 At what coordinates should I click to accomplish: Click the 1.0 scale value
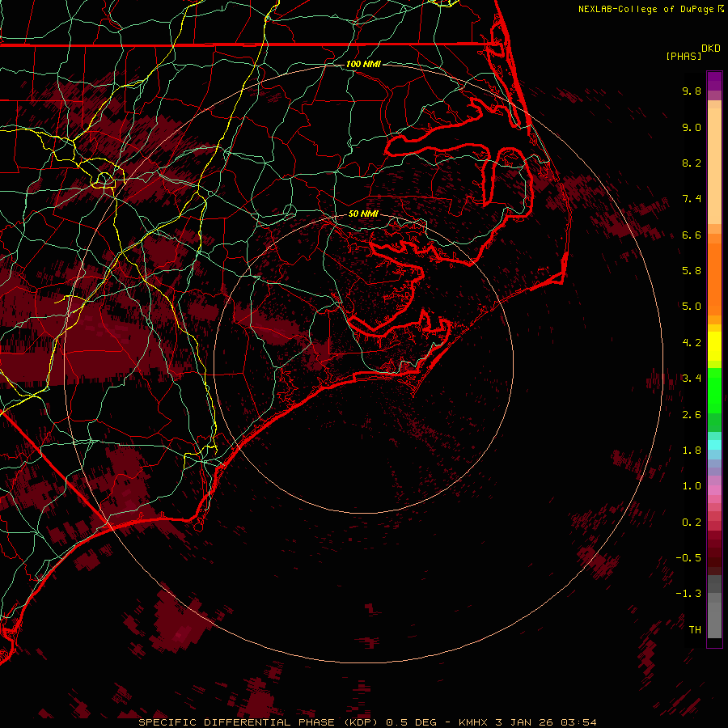[x=692, y=486]
